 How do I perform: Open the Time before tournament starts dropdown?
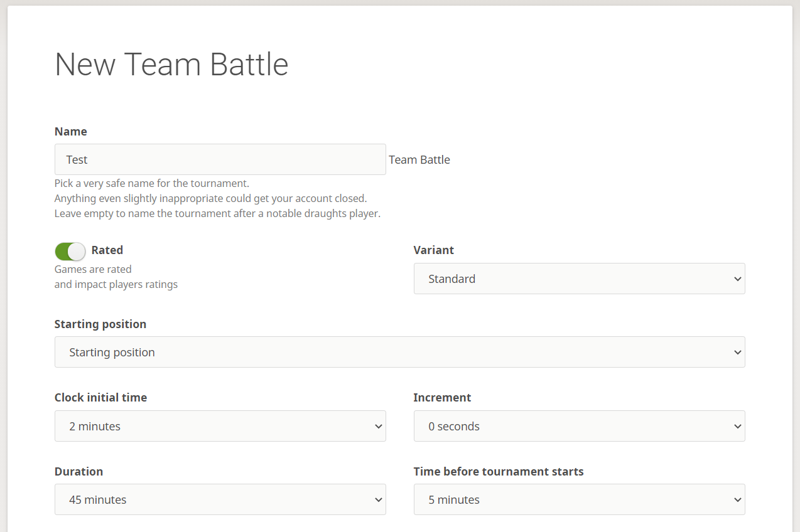579,499
